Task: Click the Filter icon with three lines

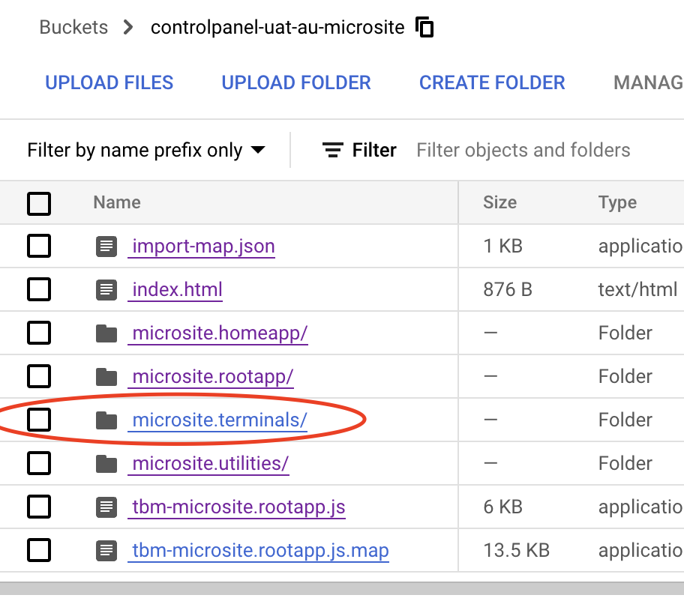Action: pyautogui.click(x=332, y=151)
